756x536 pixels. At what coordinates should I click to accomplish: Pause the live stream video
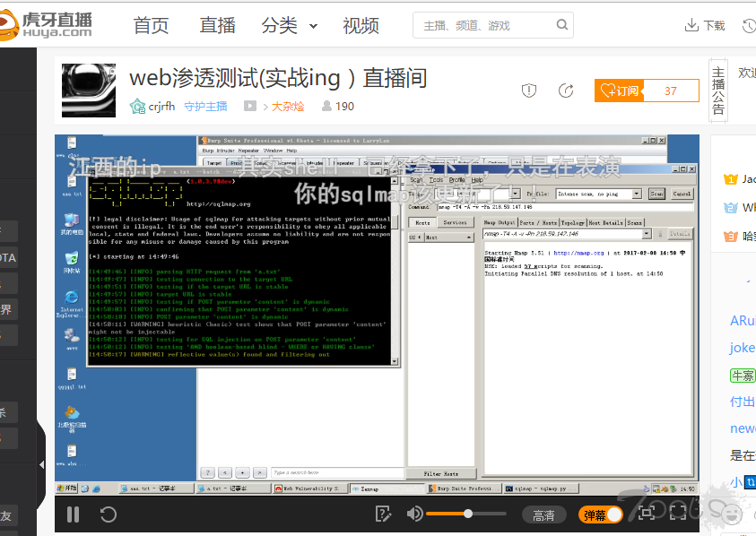(74, 514)
